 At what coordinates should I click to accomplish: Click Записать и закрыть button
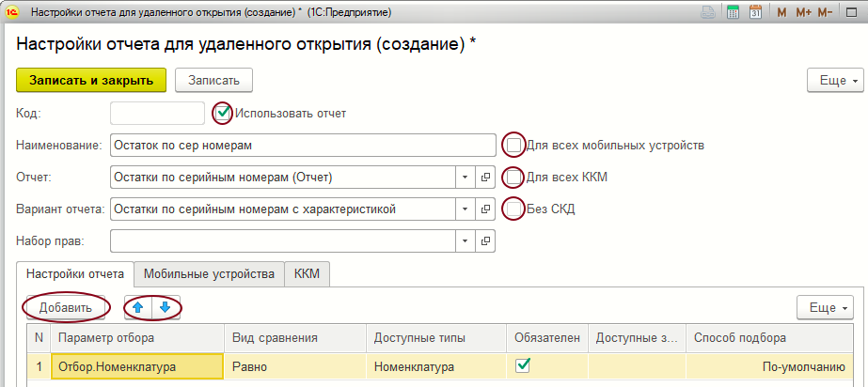[91, 80]
